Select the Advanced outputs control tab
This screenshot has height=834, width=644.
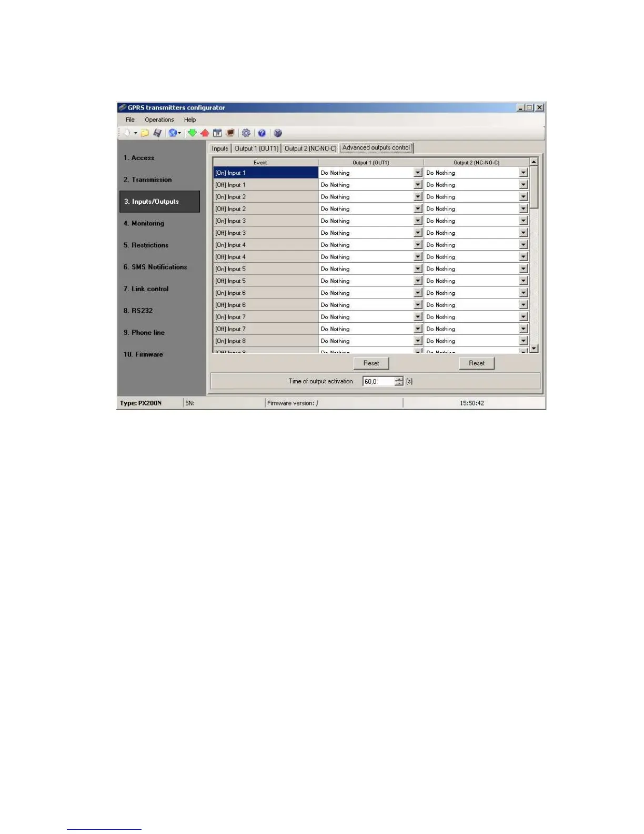376,148
